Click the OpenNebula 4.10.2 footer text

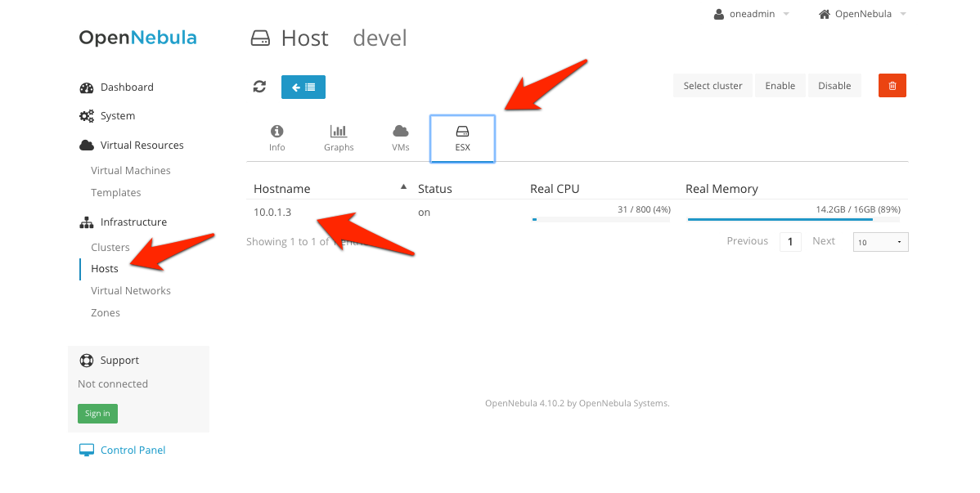(577, 403)
